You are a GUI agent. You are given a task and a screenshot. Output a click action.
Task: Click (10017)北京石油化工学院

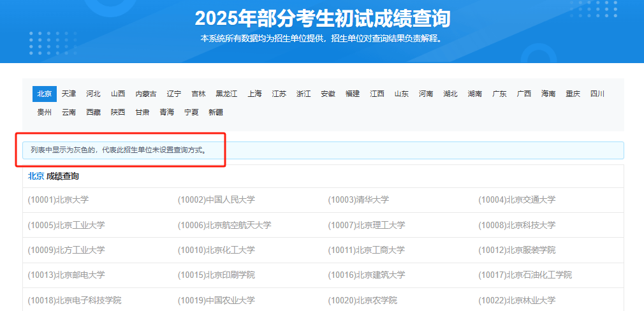point(525,275)
